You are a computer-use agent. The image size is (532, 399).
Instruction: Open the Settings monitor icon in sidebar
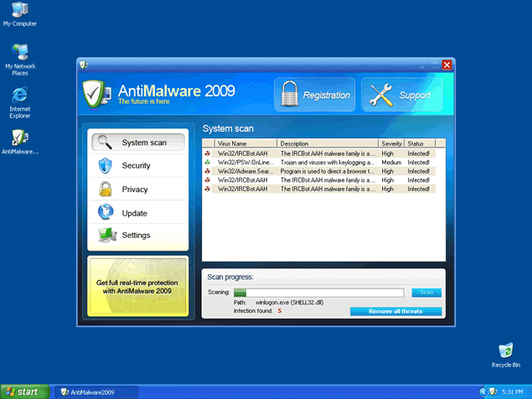pyautogui.click(x=105, y=236)
